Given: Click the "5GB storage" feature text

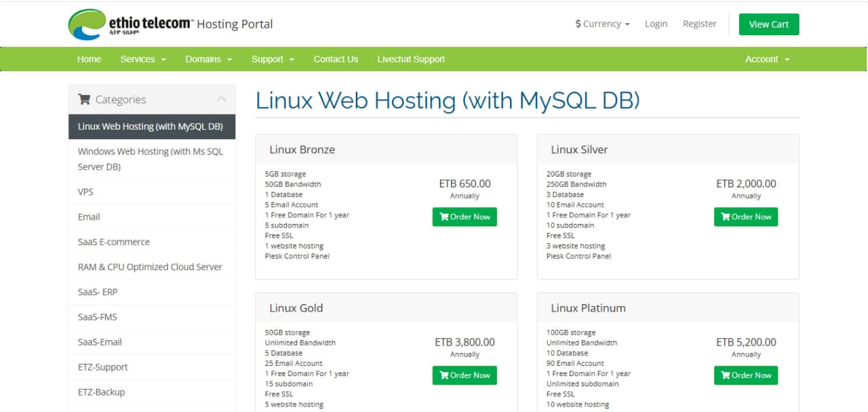Looking at the screenshot, I should (x=285, y=174).
